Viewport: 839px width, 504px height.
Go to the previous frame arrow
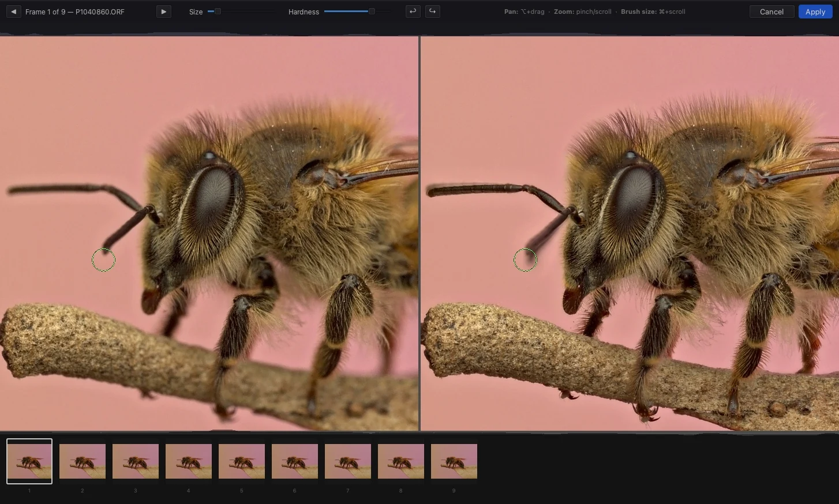(x=13, y=12)
